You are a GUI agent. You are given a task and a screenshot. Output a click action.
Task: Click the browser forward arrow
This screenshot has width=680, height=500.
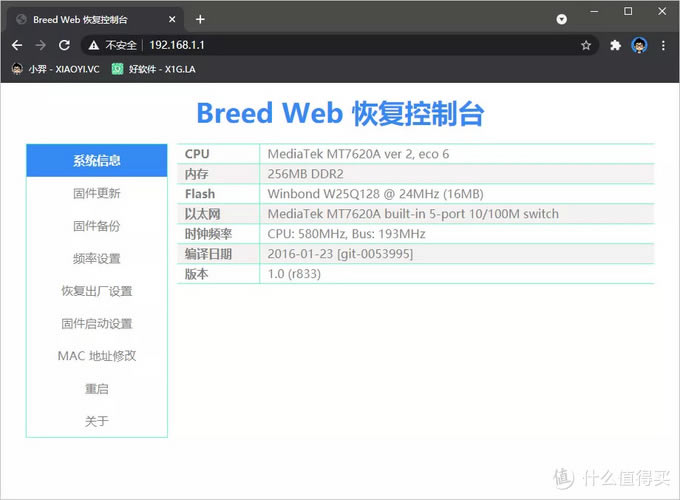pos(40,45)
